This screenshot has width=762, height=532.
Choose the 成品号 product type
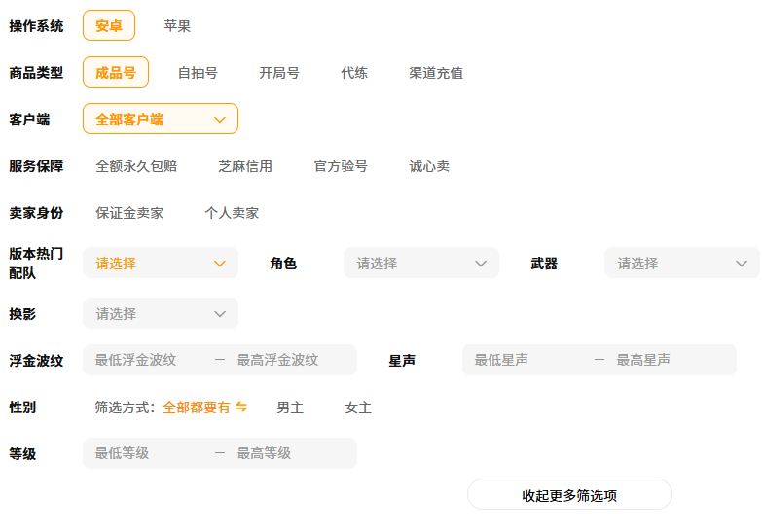tap(116, 73)
